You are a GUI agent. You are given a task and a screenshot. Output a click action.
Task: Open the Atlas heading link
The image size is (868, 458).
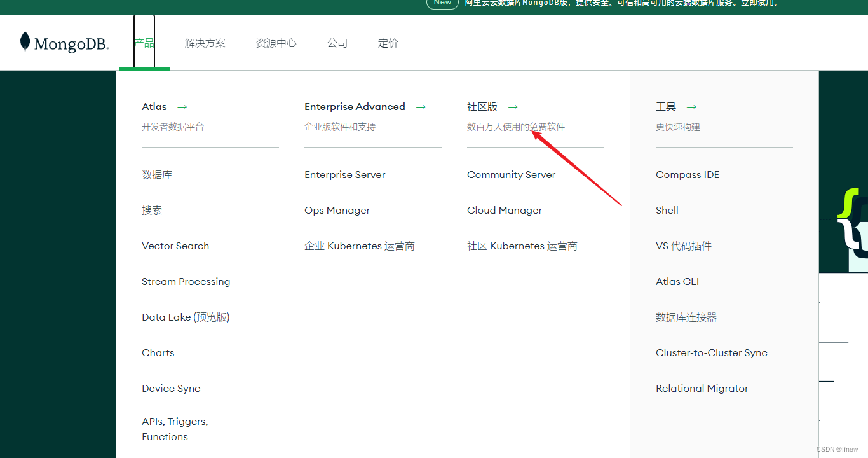pos(154,107)
